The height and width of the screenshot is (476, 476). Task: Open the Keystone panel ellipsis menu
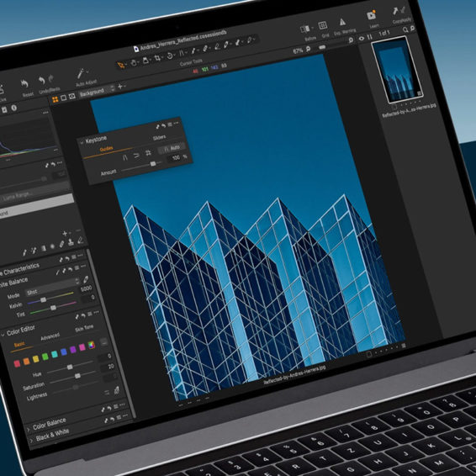177,123
